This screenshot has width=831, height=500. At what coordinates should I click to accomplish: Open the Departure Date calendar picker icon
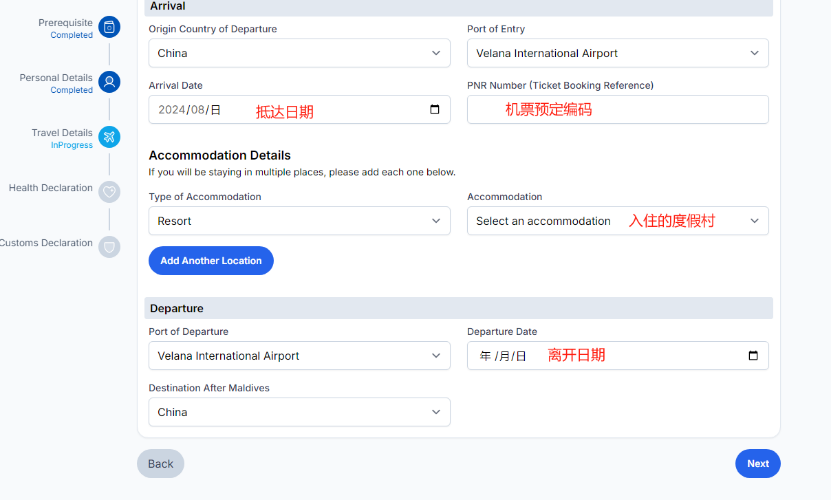tap(752, 356)
